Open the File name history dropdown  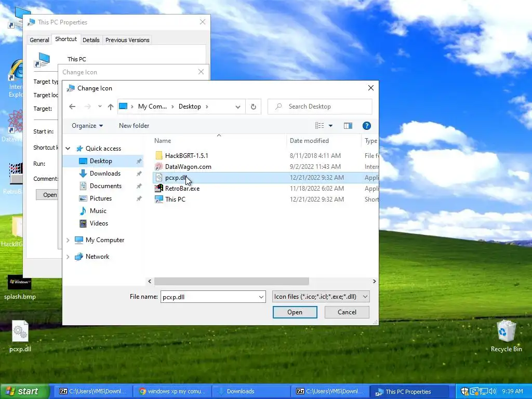261,297
